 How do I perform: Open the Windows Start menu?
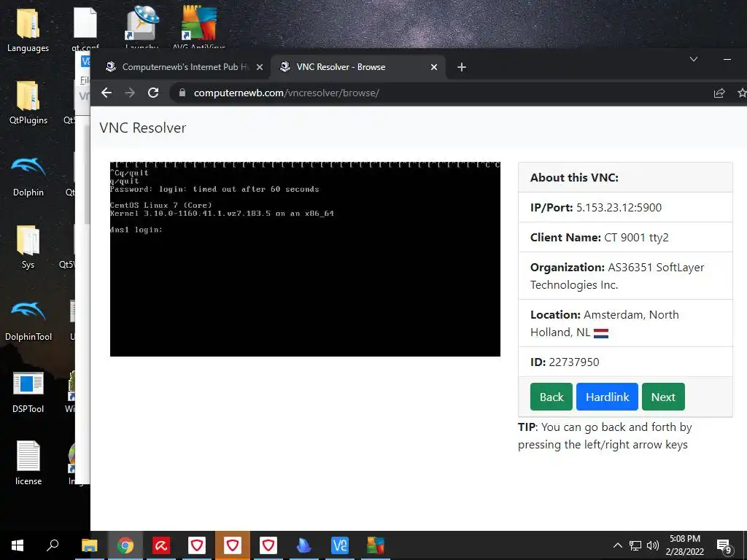point(18,545)
